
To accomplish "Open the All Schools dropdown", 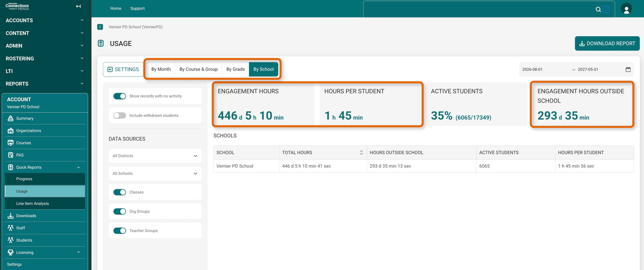I will tap(155, 174).
